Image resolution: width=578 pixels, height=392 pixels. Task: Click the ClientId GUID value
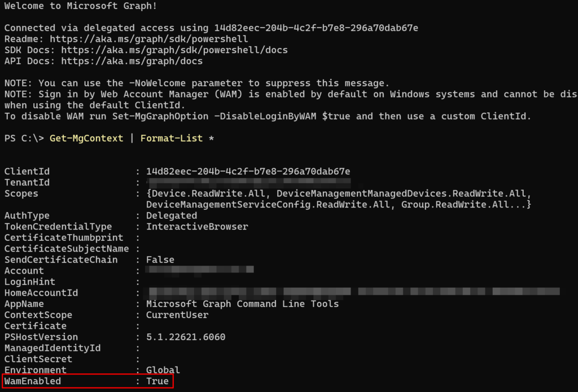[x=248, y=171]
